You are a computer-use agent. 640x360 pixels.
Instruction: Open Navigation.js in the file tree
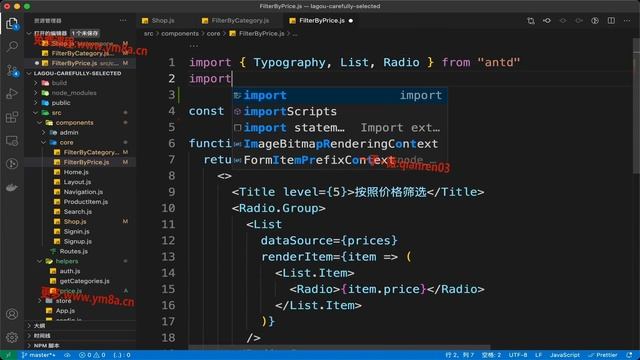coord(83,192)
